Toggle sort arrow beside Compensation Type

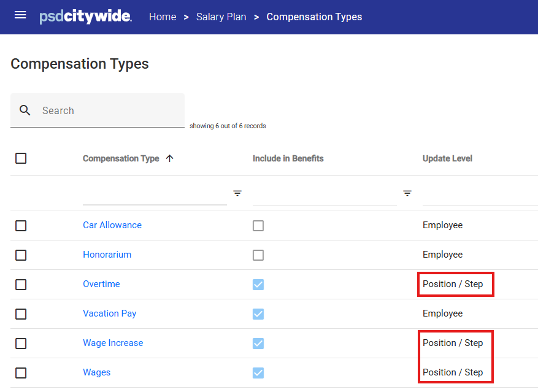[169, 158]
